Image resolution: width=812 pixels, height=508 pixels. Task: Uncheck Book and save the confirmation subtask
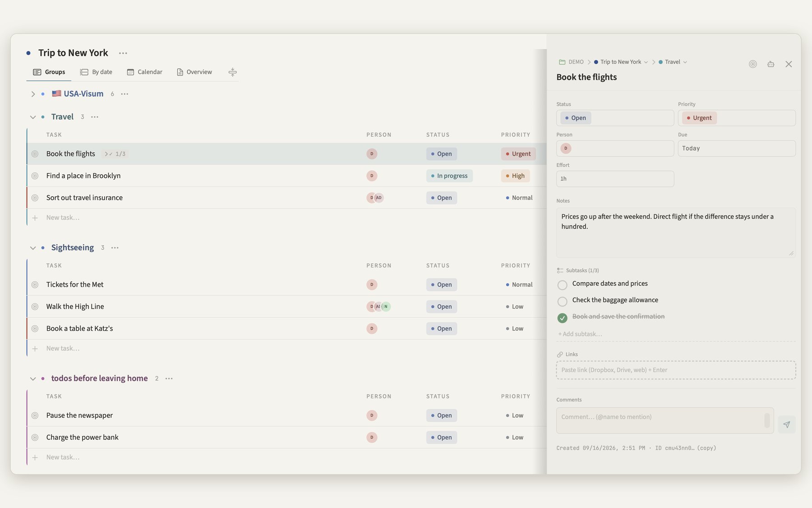(562, 318)
